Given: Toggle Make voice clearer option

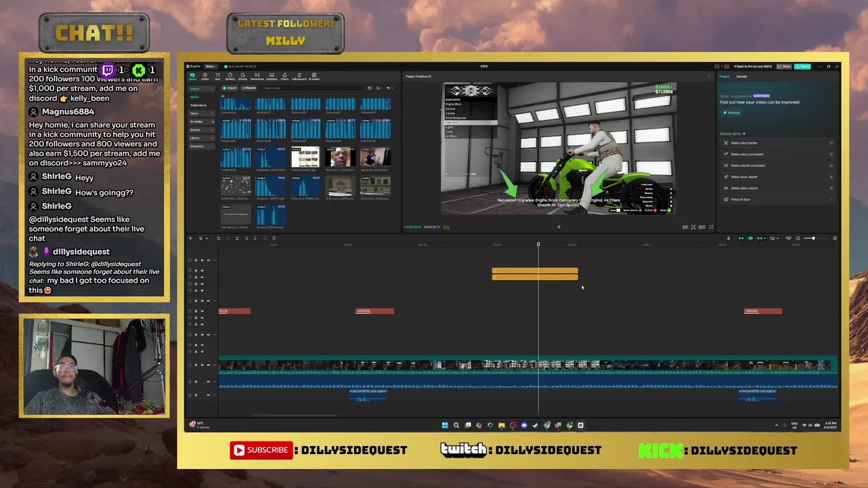Looking at the screenshot, I should [x=831, y=177].
